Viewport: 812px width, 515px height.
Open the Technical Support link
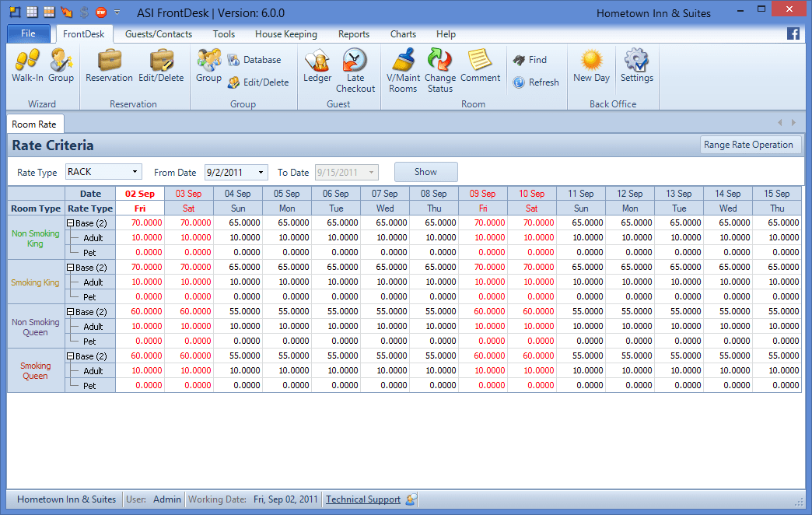click(x=363, y=499)
